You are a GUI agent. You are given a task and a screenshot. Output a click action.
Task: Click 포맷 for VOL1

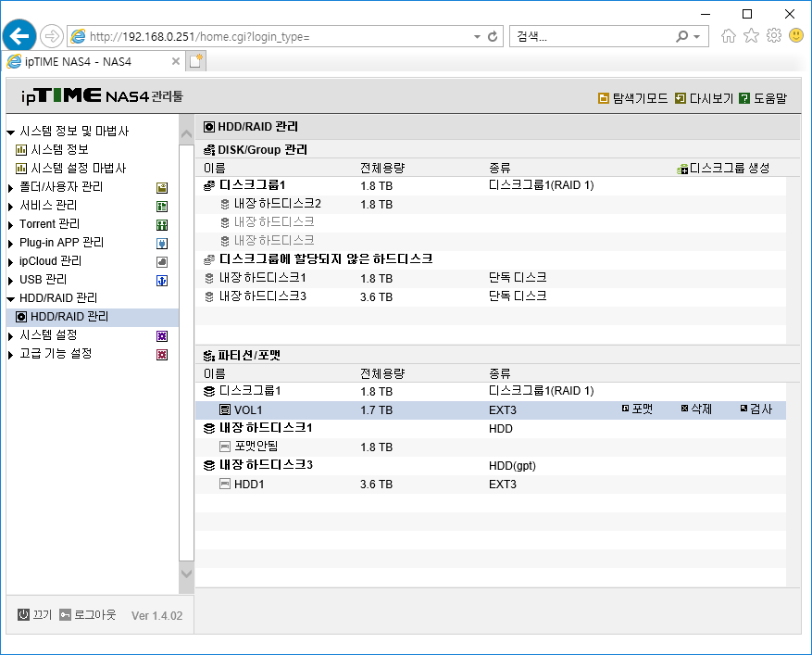pos(638,409)
